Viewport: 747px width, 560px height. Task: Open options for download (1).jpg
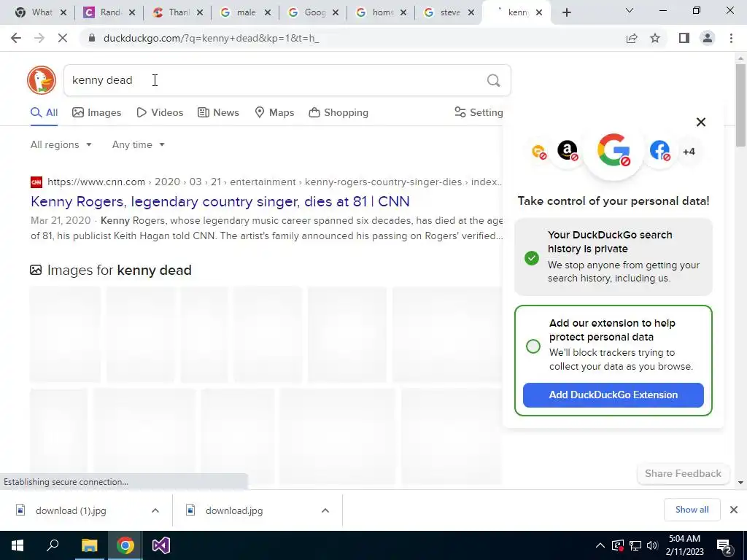click(x=155, y=510)
